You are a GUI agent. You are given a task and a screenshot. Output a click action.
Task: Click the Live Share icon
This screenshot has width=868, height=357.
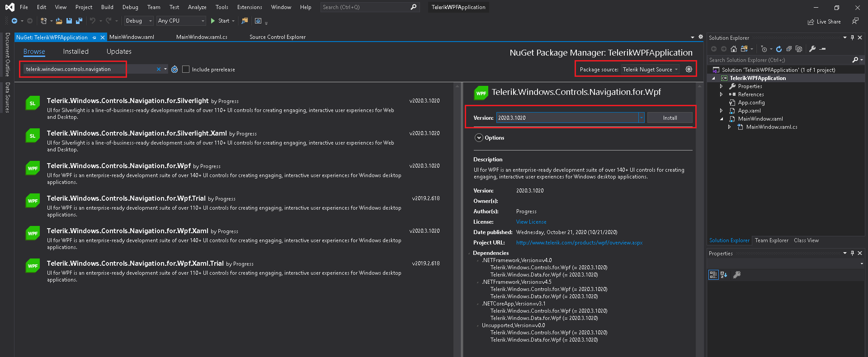pos(811,22)
